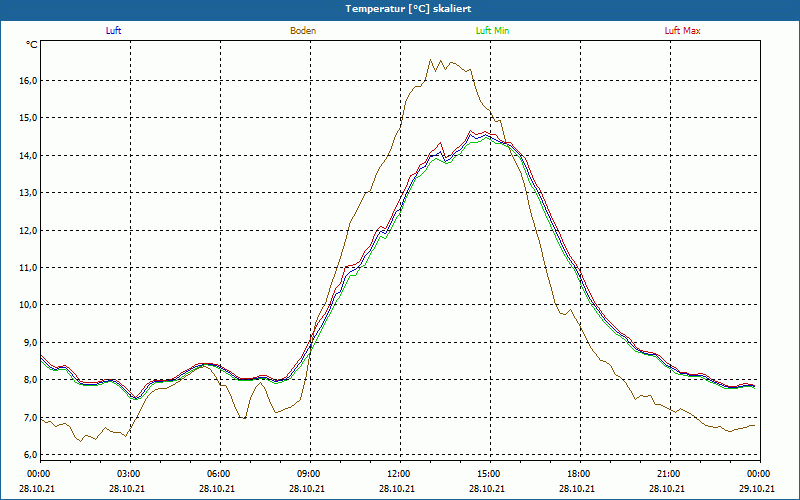This screenshot has width=800, height=500.
Task: Click the 15:00 time axis label
Action: (x=490, y=474)
